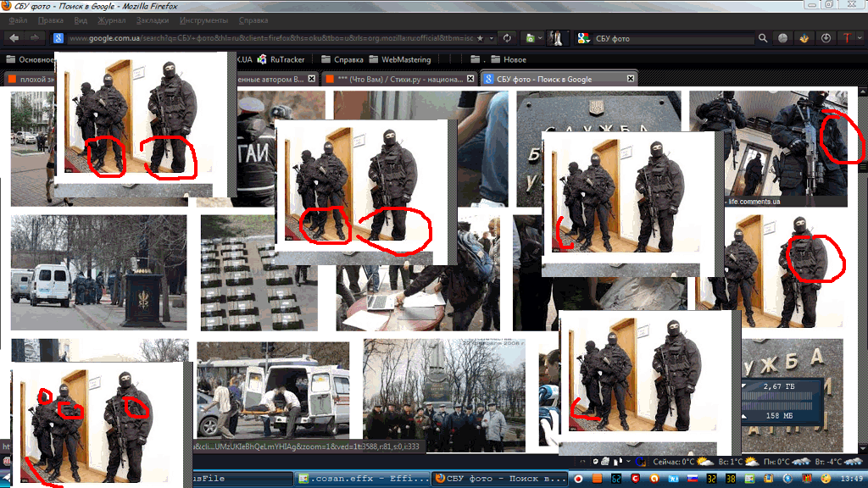Open the Инструменты menu
This screenshot has height=488, width=868.
203,19
